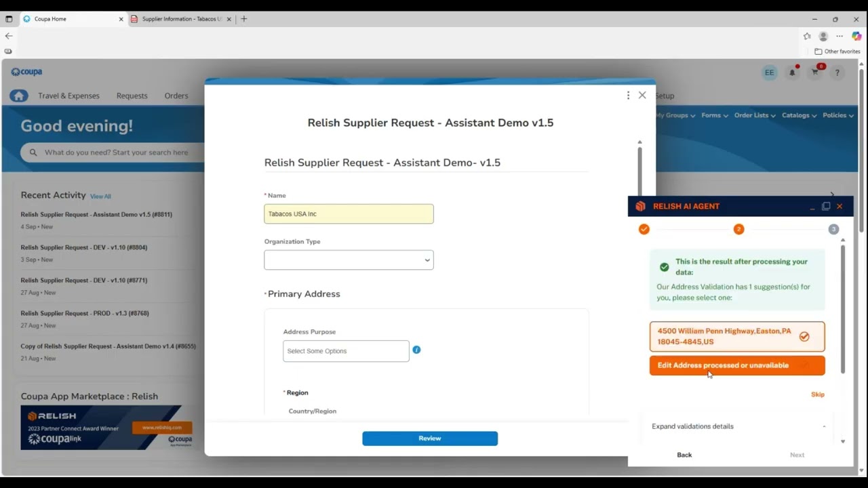
Task: Click the Name field with Tabacos USA Inc
Action: coord(349,214)
